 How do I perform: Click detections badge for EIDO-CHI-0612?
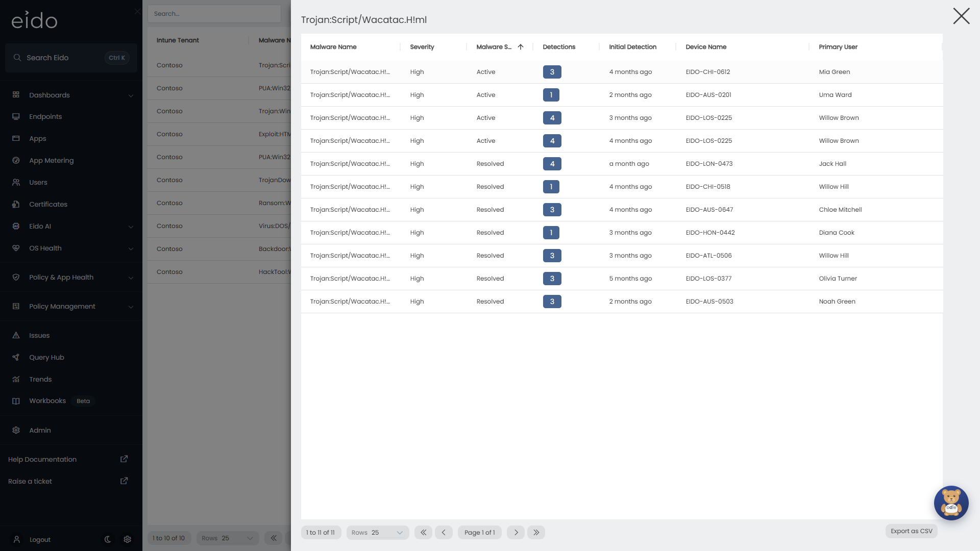[x=552, y=72]
